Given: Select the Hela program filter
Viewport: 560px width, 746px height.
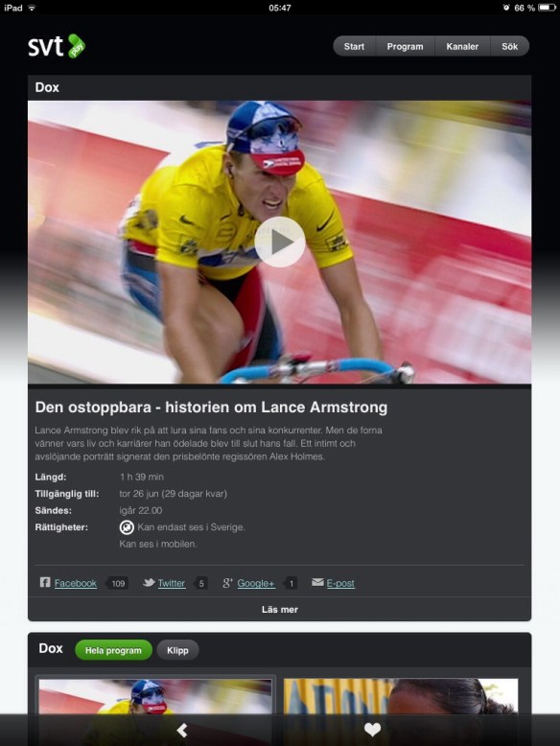Looking at the screenshot, I should click(x=113, y=650).
